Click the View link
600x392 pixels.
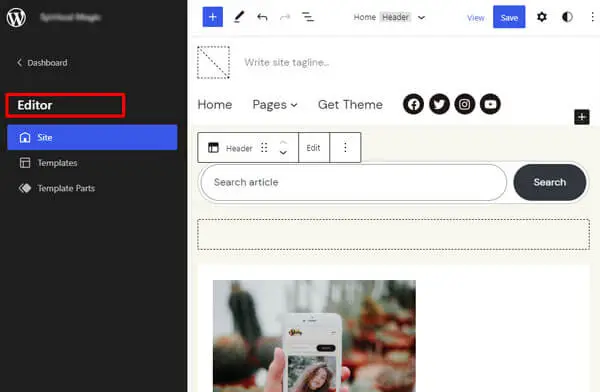[476, 18]
